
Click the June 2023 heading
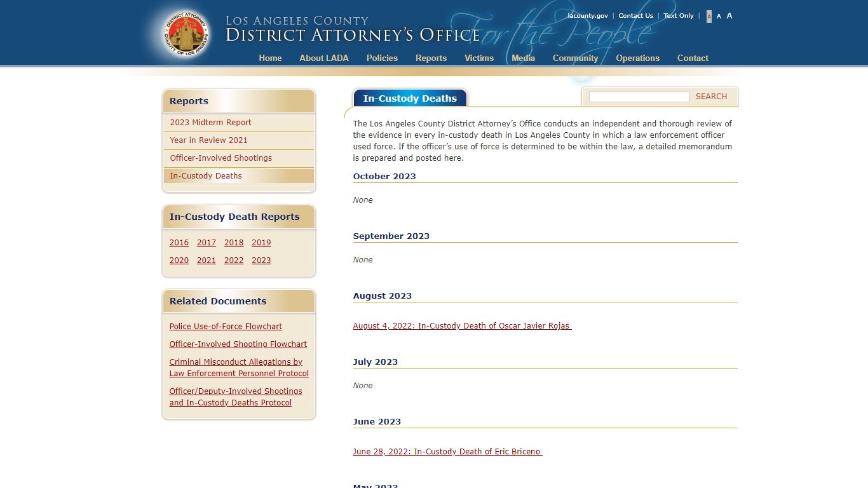coord(377,422)
